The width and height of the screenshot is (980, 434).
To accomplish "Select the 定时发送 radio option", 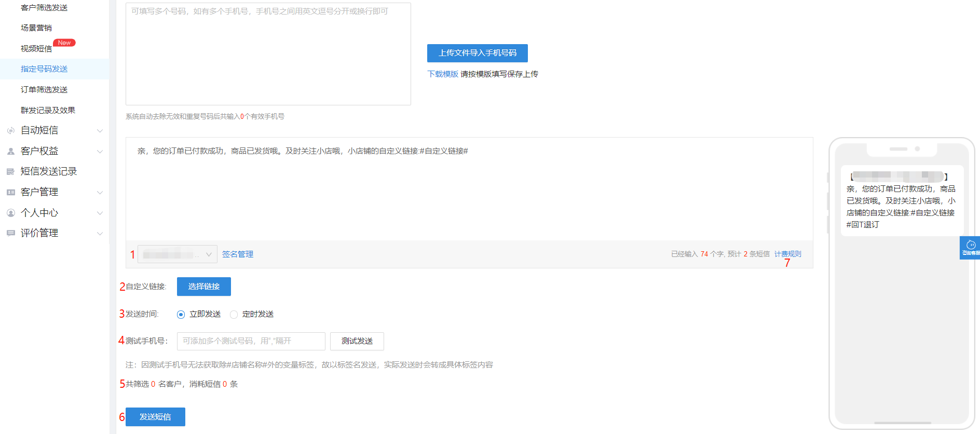I will [234, 315].
